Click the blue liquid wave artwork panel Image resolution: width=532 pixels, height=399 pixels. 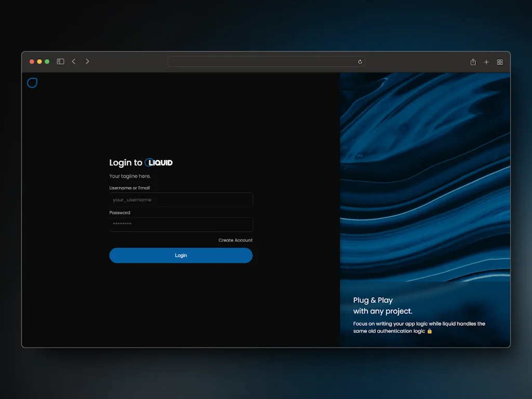point(425,182)
